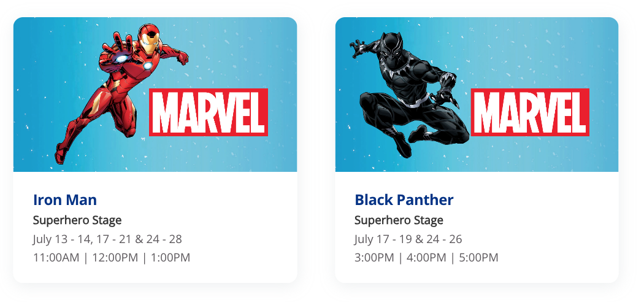Click the Iron Man dates starting July 13
This screenshot has width=644, height=302.
(107, 239)
